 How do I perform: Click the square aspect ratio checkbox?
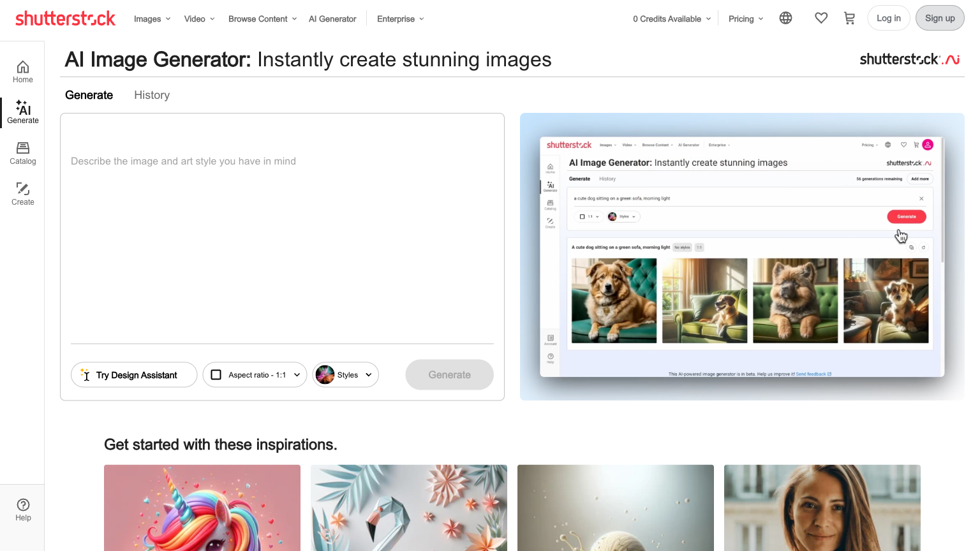pos(216,375)
